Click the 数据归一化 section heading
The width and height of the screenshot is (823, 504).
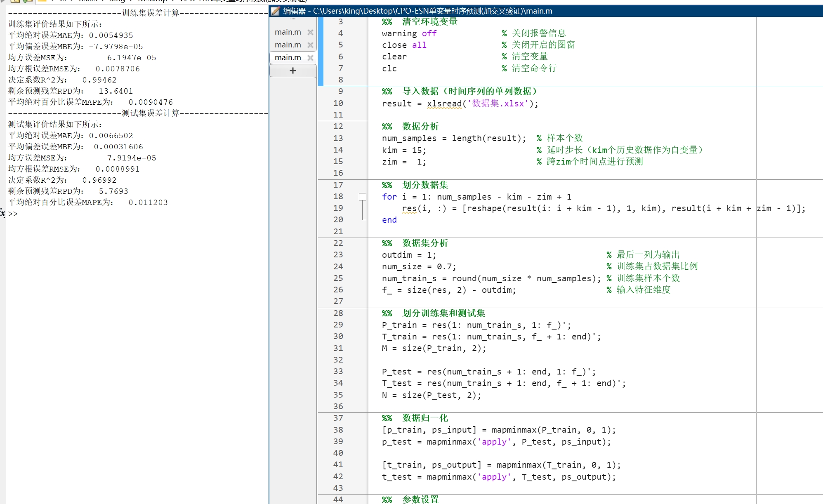[425, 418]
